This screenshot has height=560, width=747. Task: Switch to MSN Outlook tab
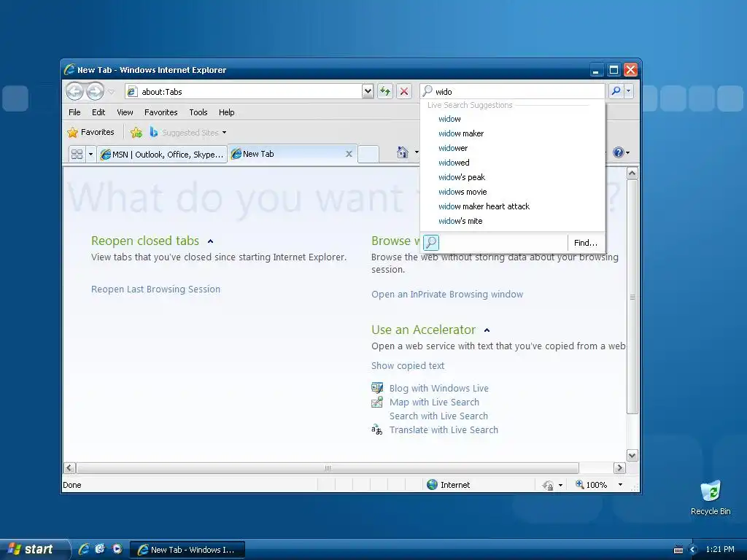162,155
